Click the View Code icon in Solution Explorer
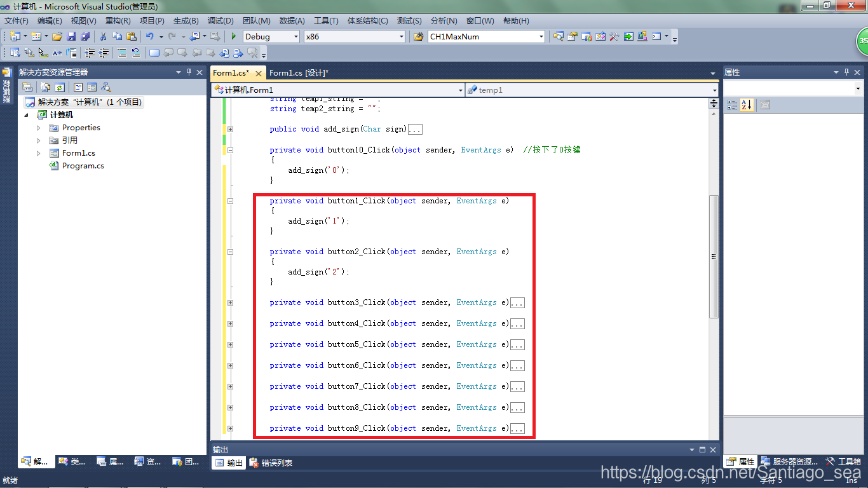 point(78,87)
